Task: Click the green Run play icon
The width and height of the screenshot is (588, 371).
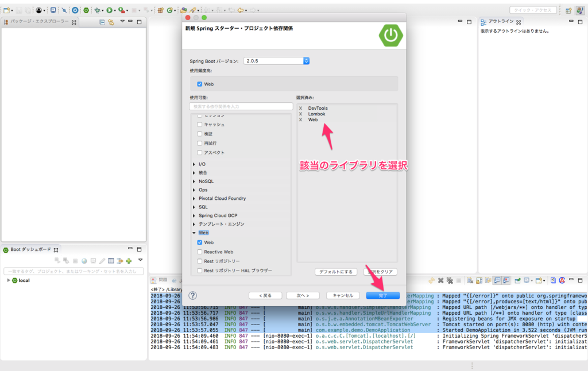Action: pos(109,10)
